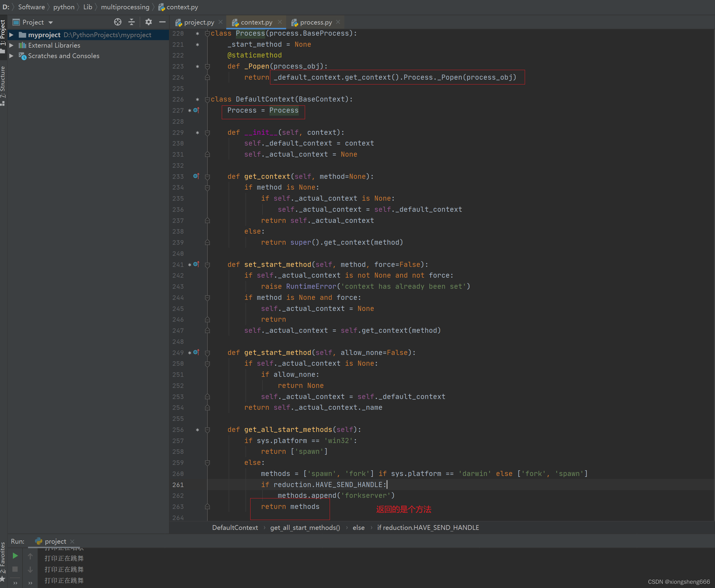Click the override marker icon at line 233

pos(196,176)
